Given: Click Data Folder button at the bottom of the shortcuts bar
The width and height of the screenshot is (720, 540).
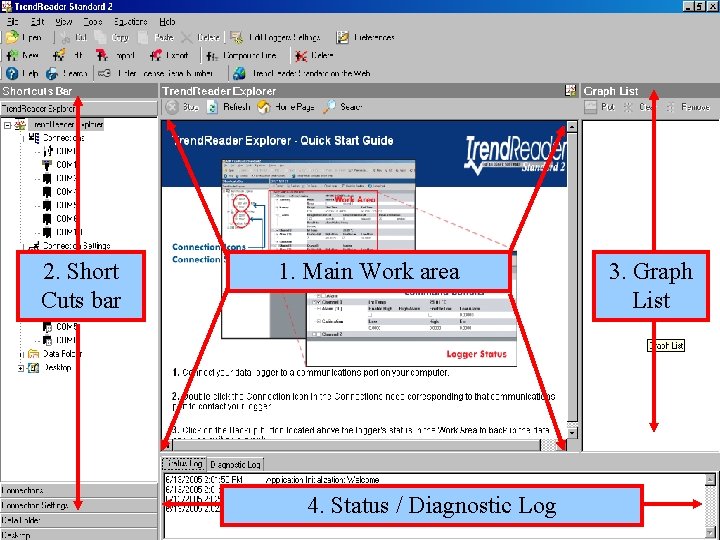Looking at the screenshot, I should click(79, 520).
